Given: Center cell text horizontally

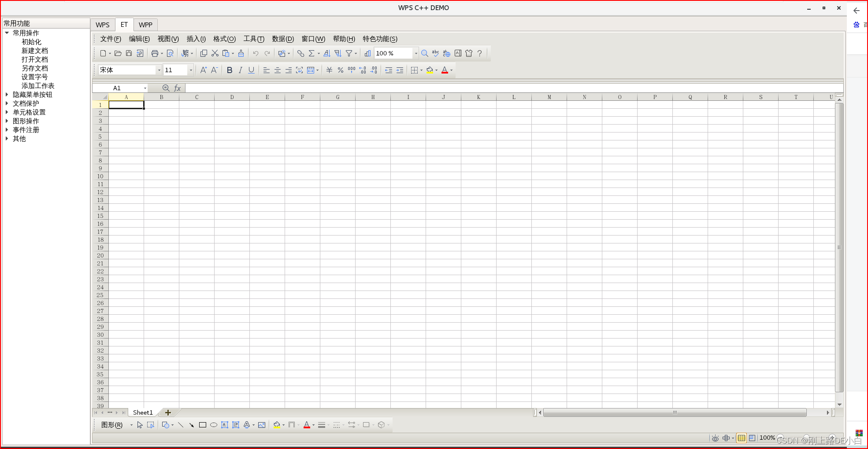Looking at the screenshot, I should coord(277,70).
